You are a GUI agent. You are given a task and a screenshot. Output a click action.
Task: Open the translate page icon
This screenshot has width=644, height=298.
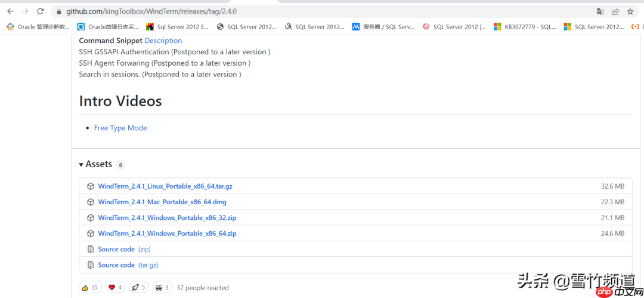click(600, 11)
